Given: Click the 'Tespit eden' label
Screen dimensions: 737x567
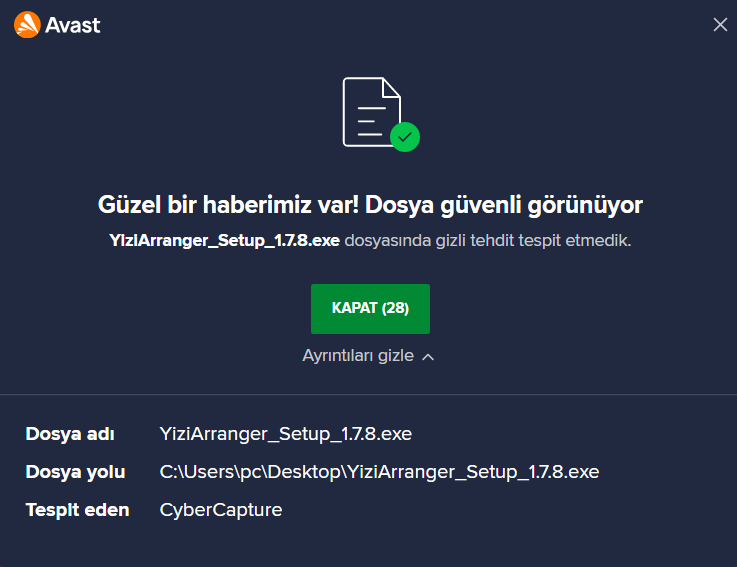Looking at the screenshot, I should 77,510.
